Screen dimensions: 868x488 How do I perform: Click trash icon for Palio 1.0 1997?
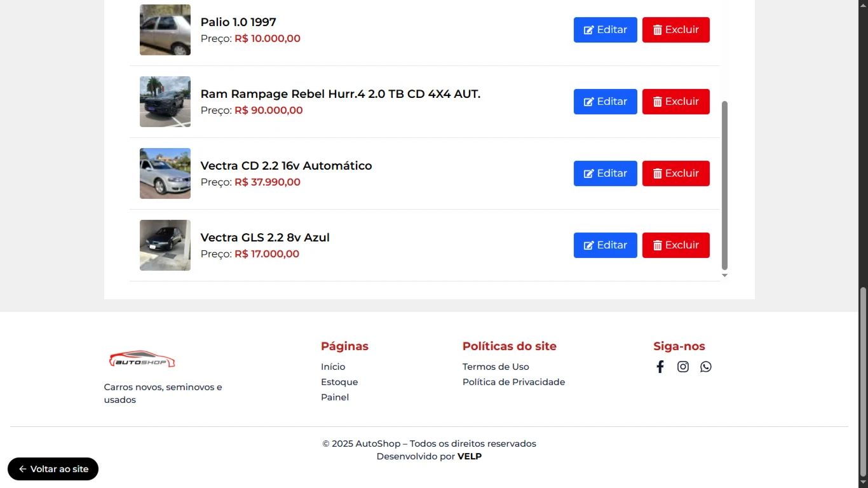pyautogui.click(x=658, y=30)
